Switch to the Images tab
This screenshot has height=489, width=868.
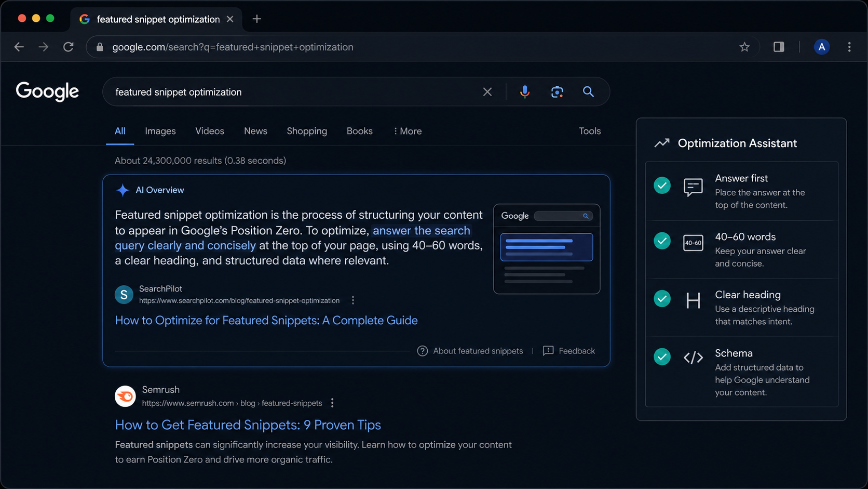[x=160, y=131]
